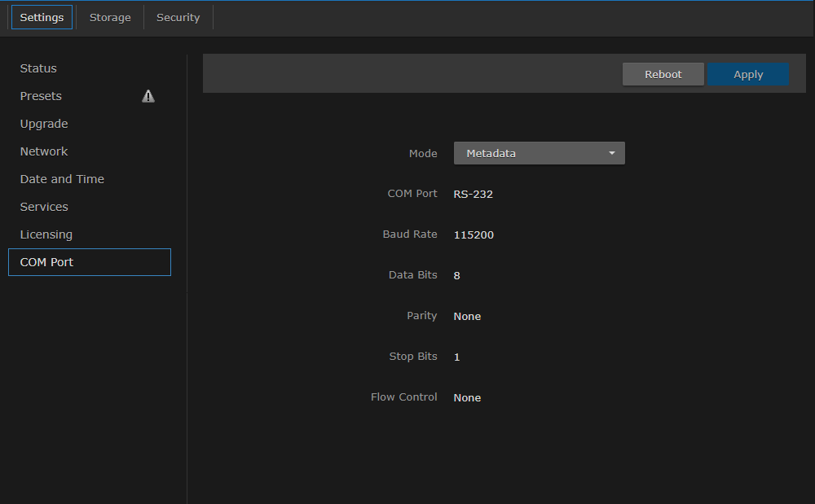Viewport: 815px width, 504px height.
Task: Open the Status page in the sidebar
Action: 37,68
